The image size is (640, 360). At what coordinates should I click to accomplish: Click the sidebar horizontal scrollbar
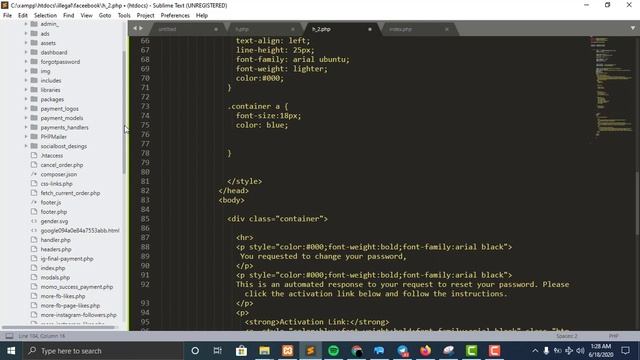pos(59,327)
